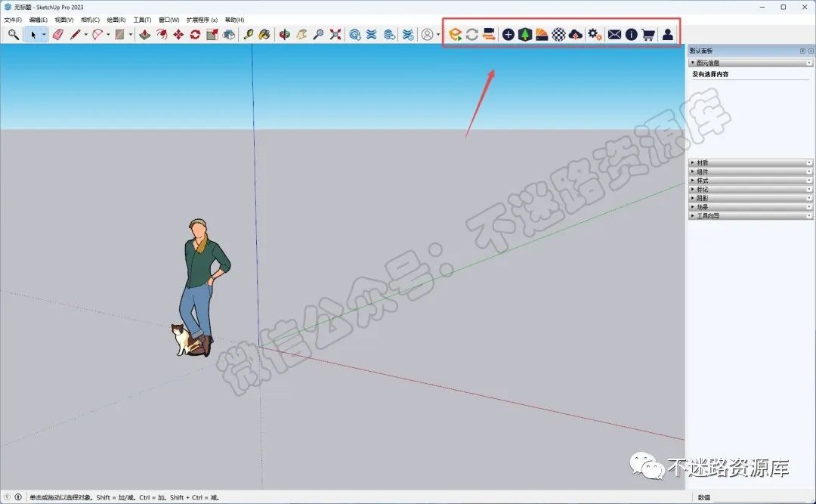Click the Enscape cloud upload icon
Image resolution: width=816 pixels, height=504 pixels.
coord(576,34)
